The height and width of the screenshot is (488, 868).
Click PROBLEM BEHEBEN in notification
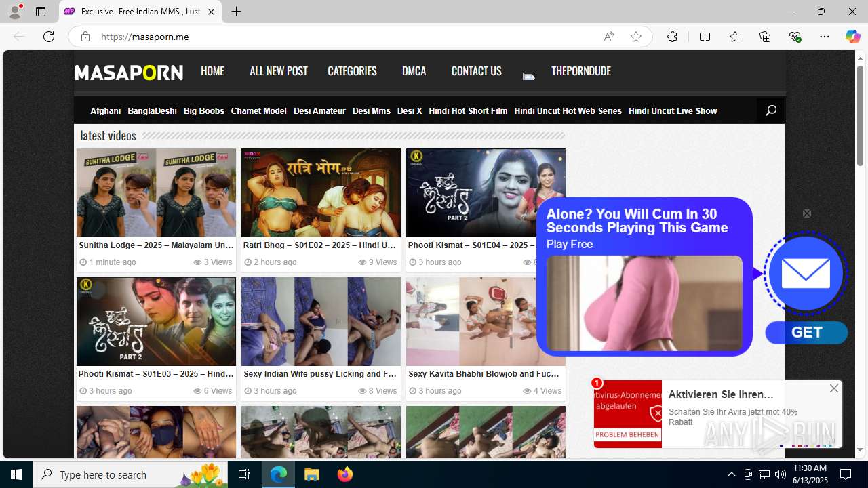(627, 434)
